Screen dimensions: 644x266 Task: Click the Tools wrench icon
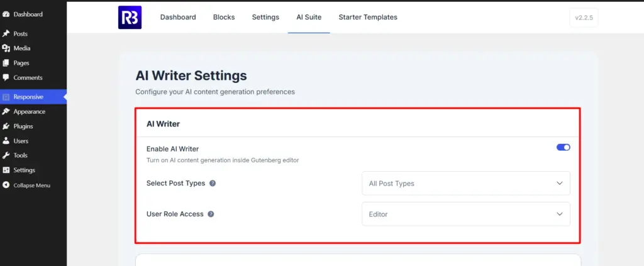tap(6, 155)
